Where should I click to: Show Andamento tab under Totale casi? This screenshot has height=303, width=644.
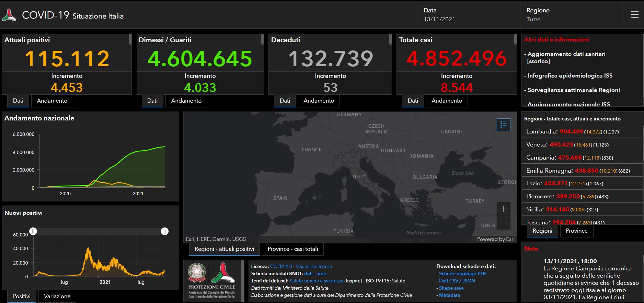(x=447, y=101)
